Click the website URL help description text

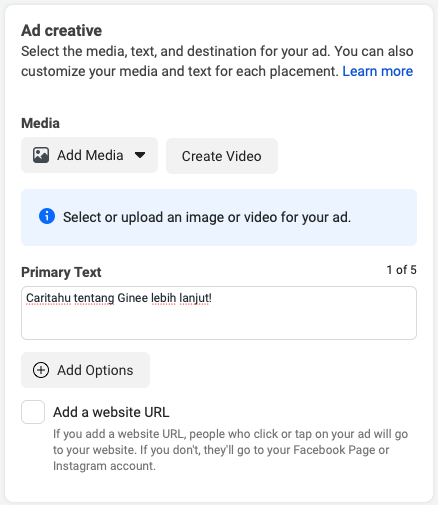(x=230, y=450)
